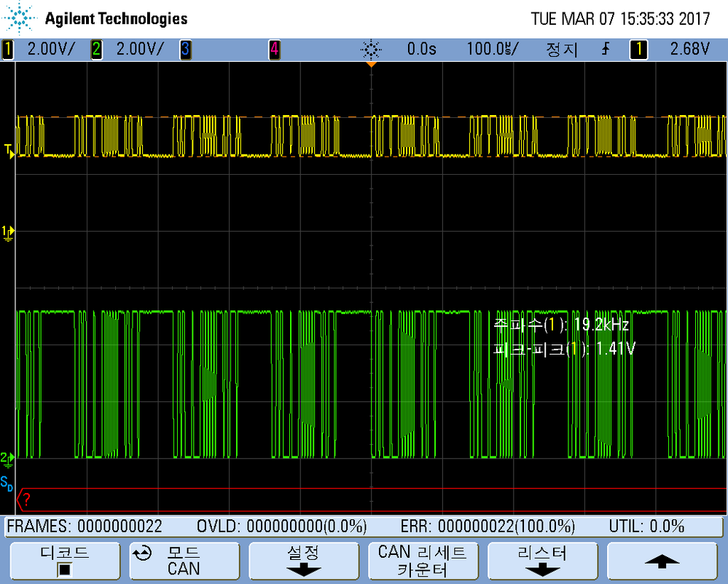This screenshot has width=728, height=584.
Task: Click the 0.0s time delay readout
Action: point(422,49)
